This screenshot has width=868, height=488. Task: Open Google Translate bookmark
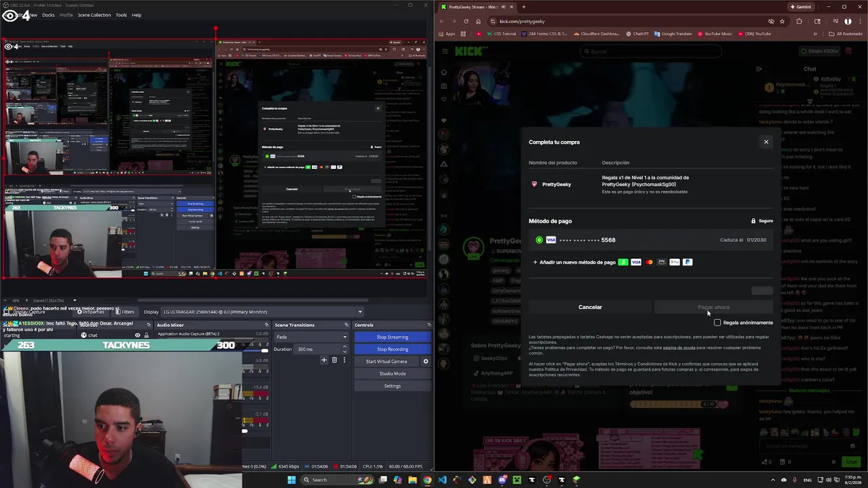pyautogui.click(x=673, y=34)
